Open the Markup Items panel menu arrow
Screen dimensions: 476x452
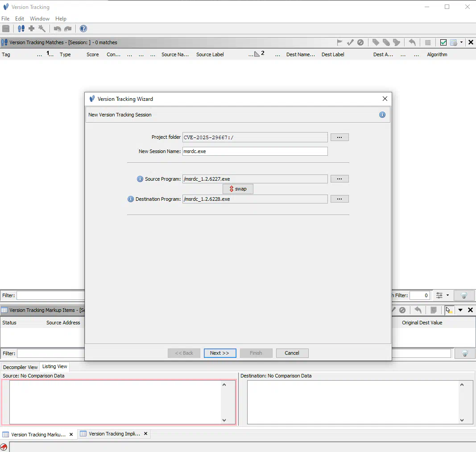point(460,310)
